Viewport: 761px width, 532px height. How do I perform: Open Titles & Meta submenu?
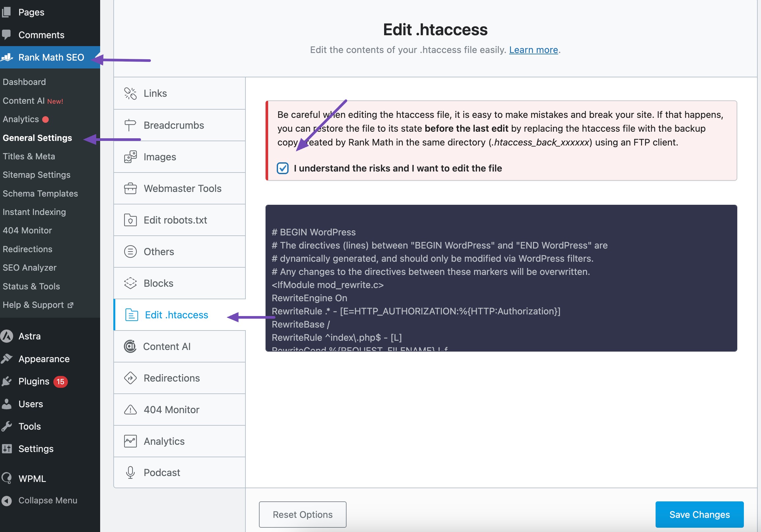click(x=29, y=156)
